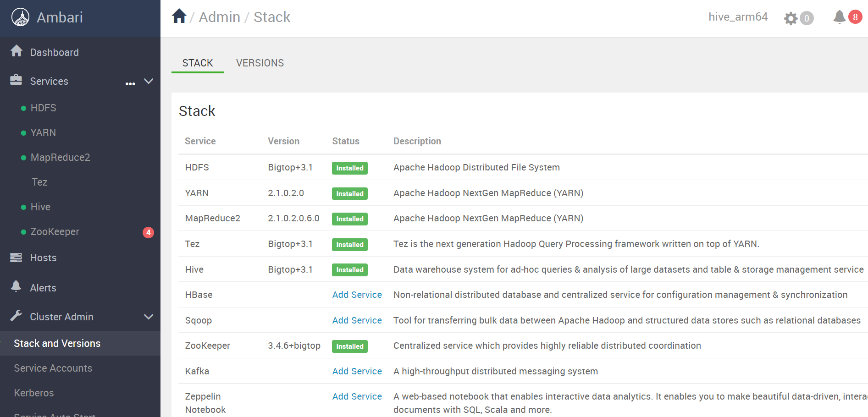The image size is (868, 417).
Task: Click Add Service for Kafka
Action: [357, 371]
